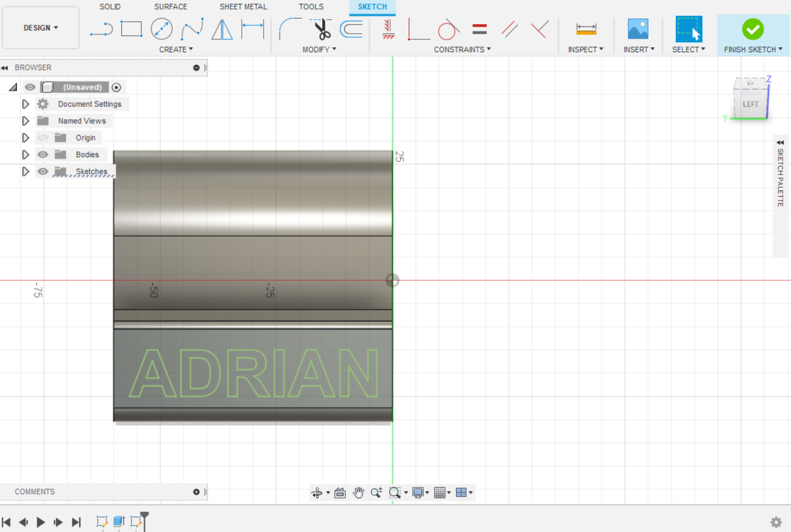Activate the Unsaved component radio button

pyautogui.click(x=116, y=87)
